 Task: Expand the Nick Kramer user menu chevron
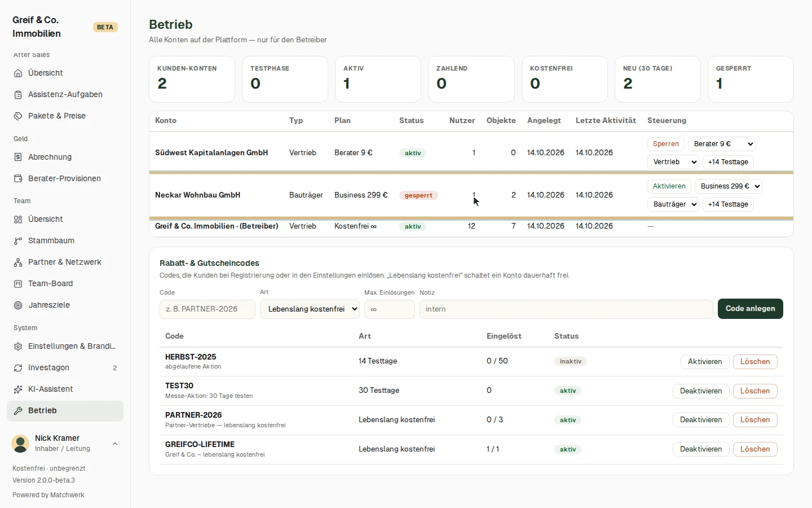click(x=115, y=444)
